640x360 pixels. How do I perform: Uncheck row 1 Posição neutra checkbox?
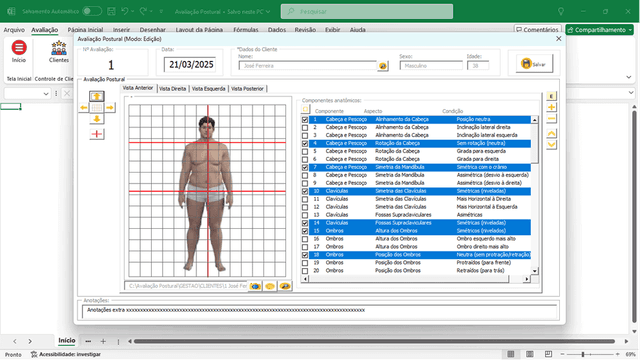pos(305,120)
